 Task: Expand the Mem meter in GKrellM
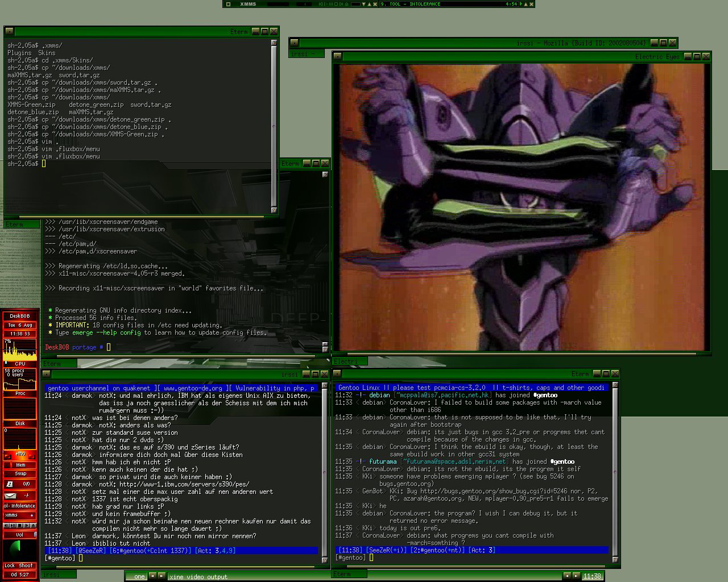pyautogui.click(x=20, y=465)
